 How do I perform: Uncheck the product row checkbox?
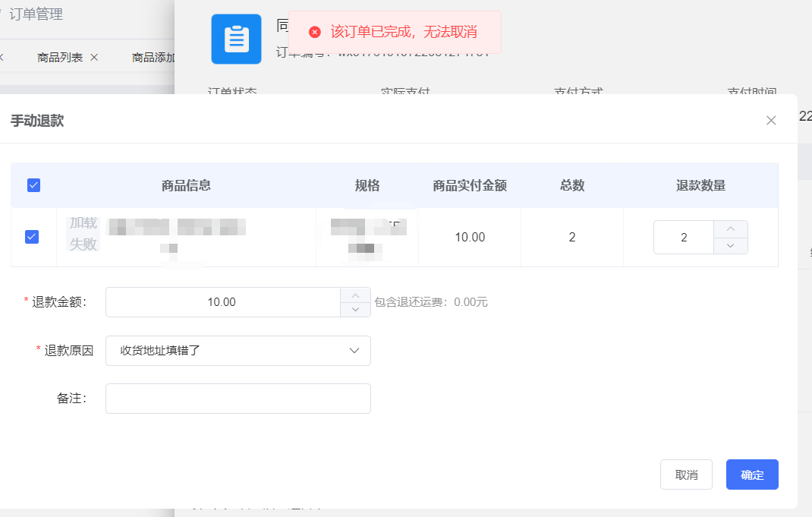click(x=32, y=237)
